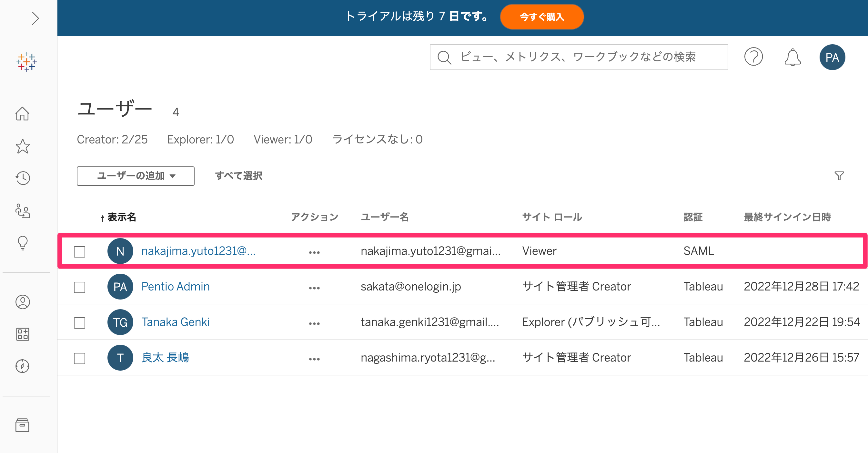The image size is (868, 453).
Task: Open actions menu for Tanaka Genki
Action: pyautogui.click(x=314, y=323)
